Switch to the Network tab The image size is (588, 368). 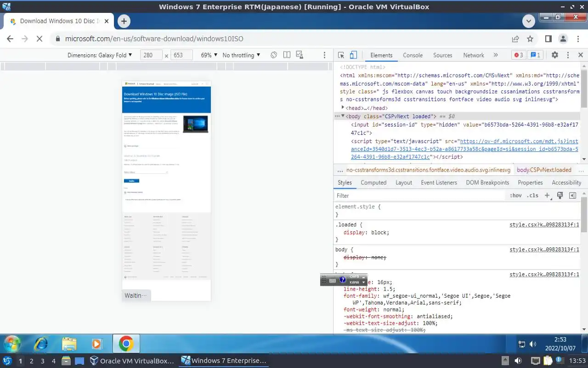[x=474, y=55]
